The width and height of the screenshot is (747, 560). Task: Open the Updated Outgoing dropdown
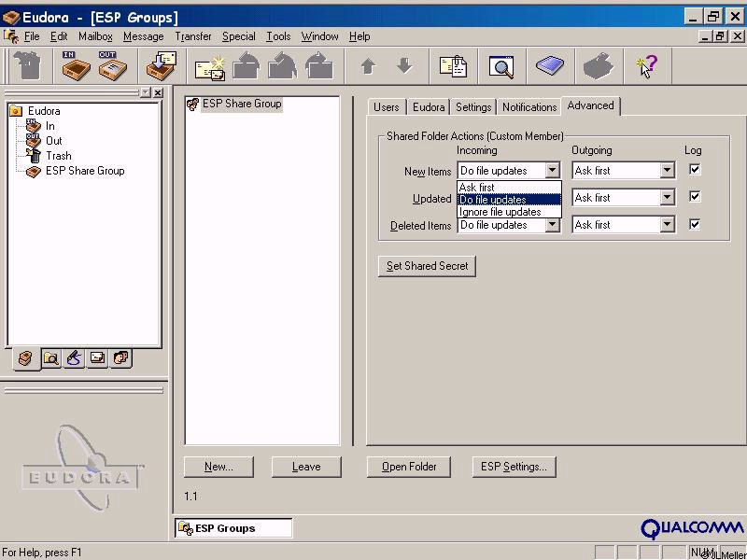(667, 197)
